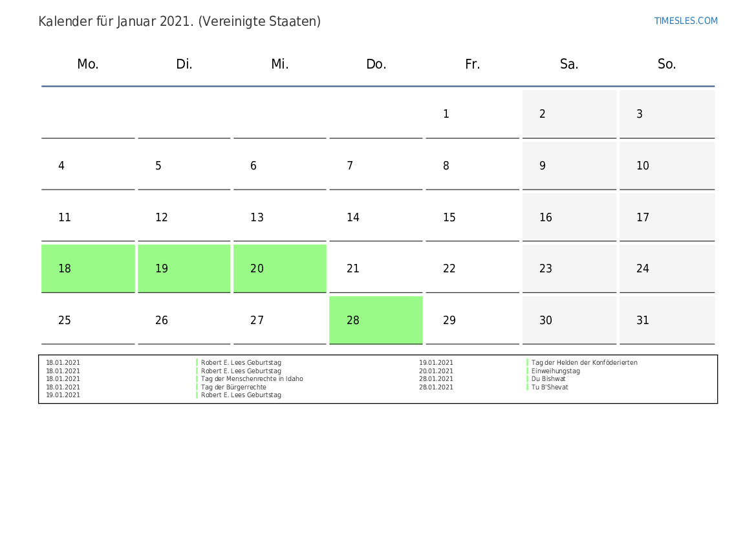The width and height of the screenshot is (756, 535).
Task: Open Tag der Helden der Konföderierten entry
Action: (x=584, y=363)
